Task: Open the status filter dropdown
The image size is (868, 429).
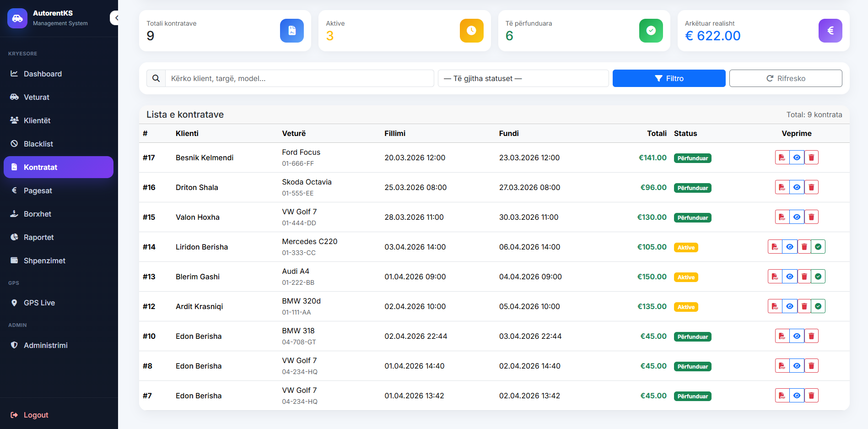Action: coord(523,78)
